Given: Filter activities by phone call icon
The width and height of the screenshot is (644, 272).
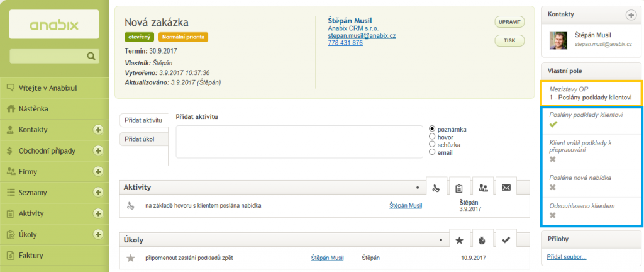Looking at the screenshot, I should (x=436, y=188).
